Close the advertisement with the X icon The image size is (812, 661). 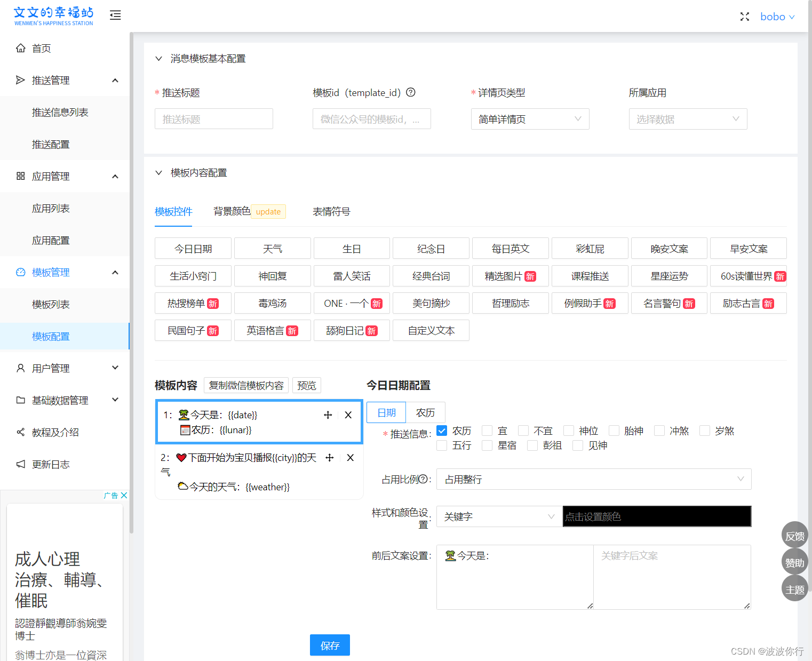[124, 495]
